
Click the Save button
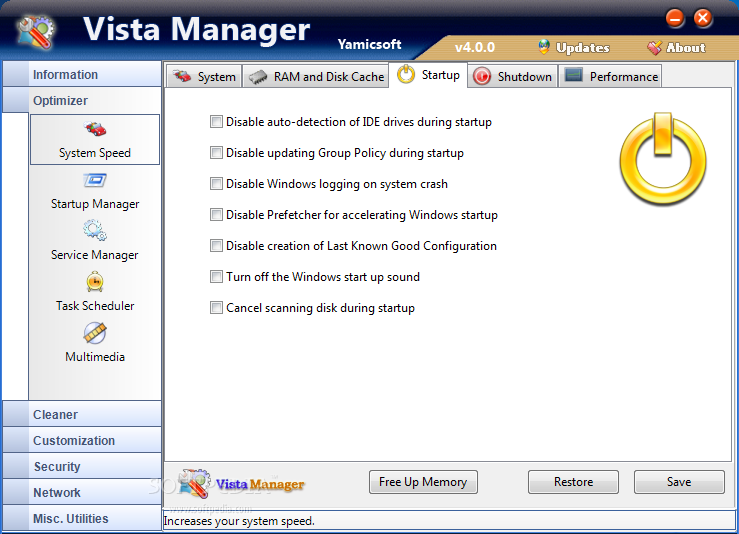pos(679,482)
